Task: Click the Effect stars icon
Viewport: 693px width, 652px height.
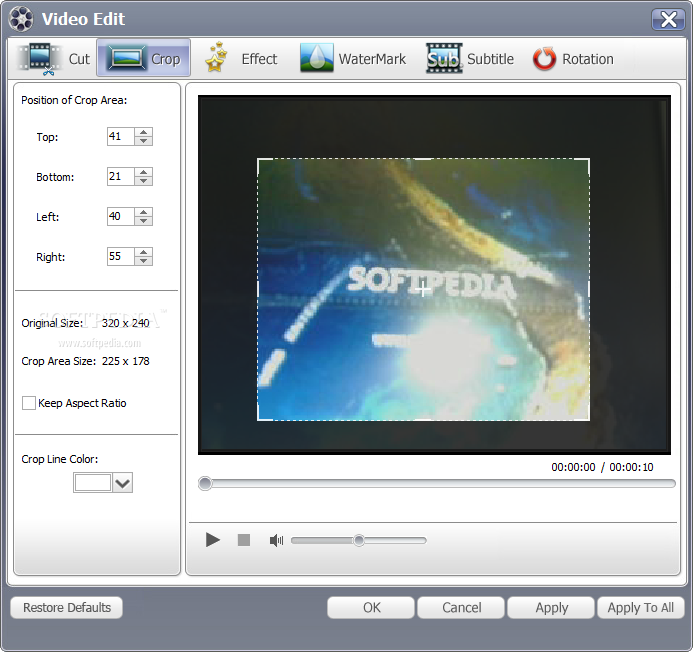Action: coord(217,57)
